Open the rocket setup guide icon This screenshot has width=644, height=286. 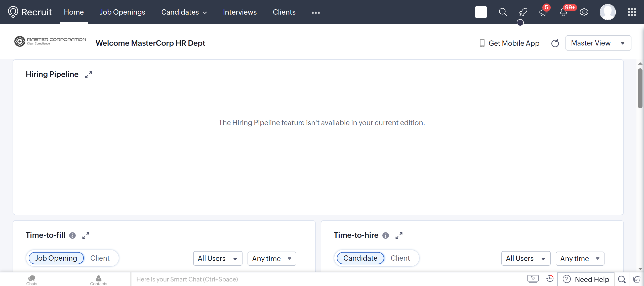(x=523, y=12)
